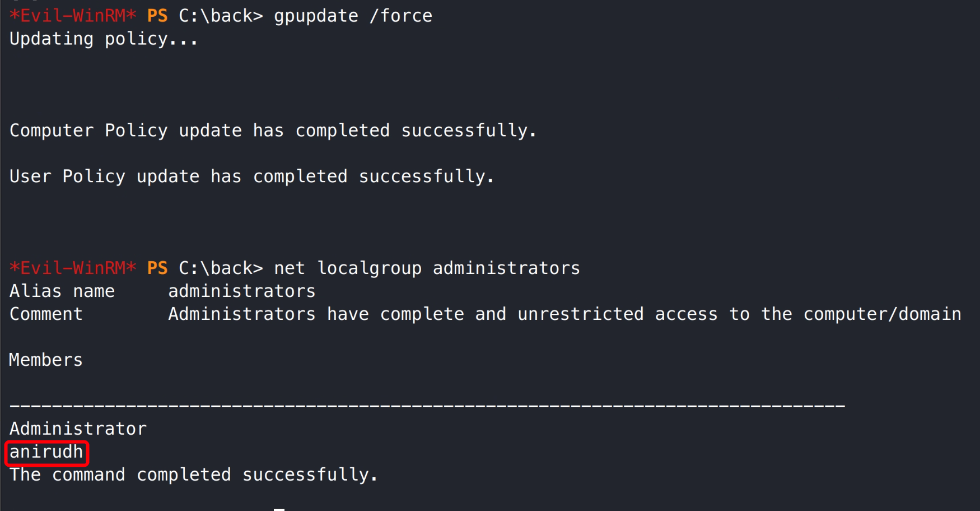Image resolution: width=980 pixels, height=511 pixels.
Task: Click the User Policy update success message
Action: (x=251, y=176)
